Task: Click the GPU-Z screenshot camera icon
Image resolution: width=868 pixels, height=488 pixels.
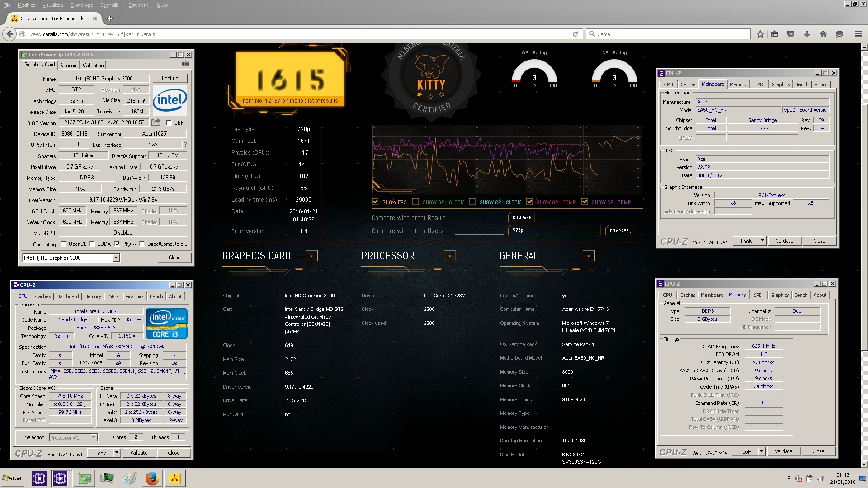Action: pyautogui.click(x=185, y=64)
